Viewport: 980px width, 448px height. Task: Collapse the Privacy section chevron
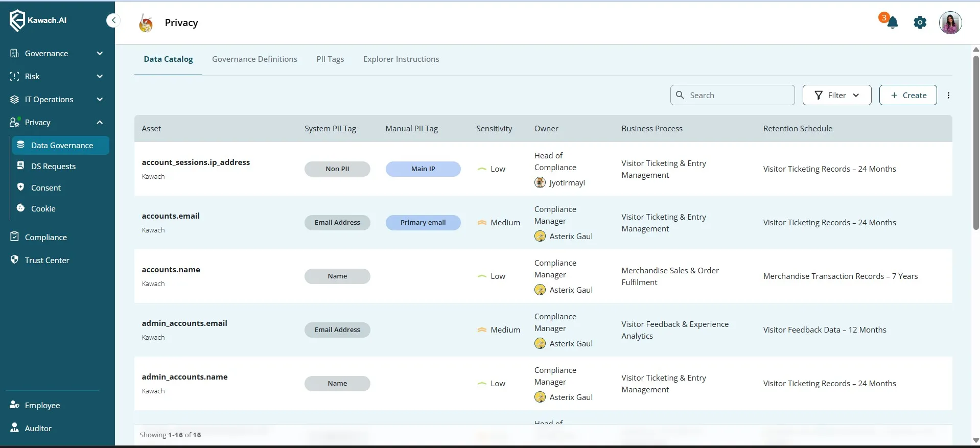(x=100, y=123)
